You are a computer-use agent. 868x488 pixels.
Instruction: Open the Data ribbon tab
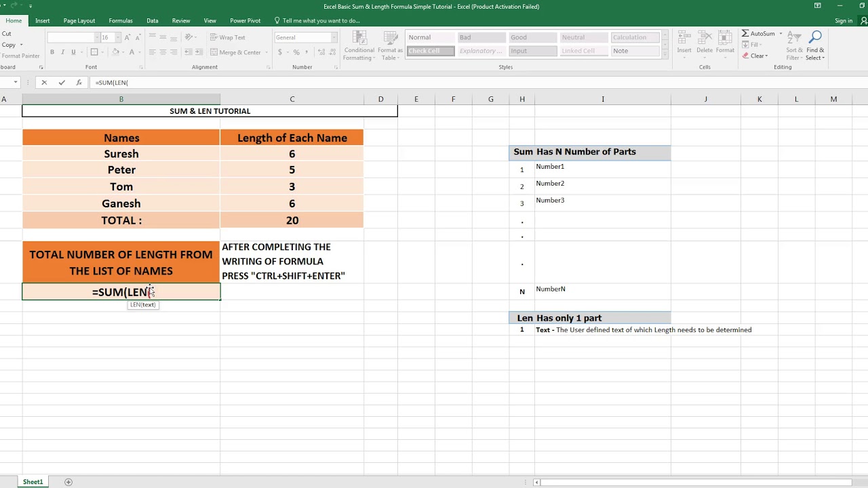click(153, 20)
